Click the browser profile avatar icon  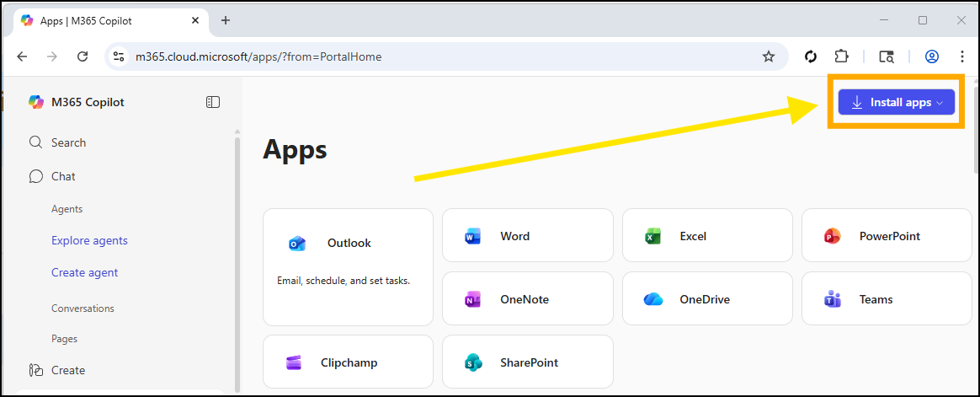tap(932, 57)
